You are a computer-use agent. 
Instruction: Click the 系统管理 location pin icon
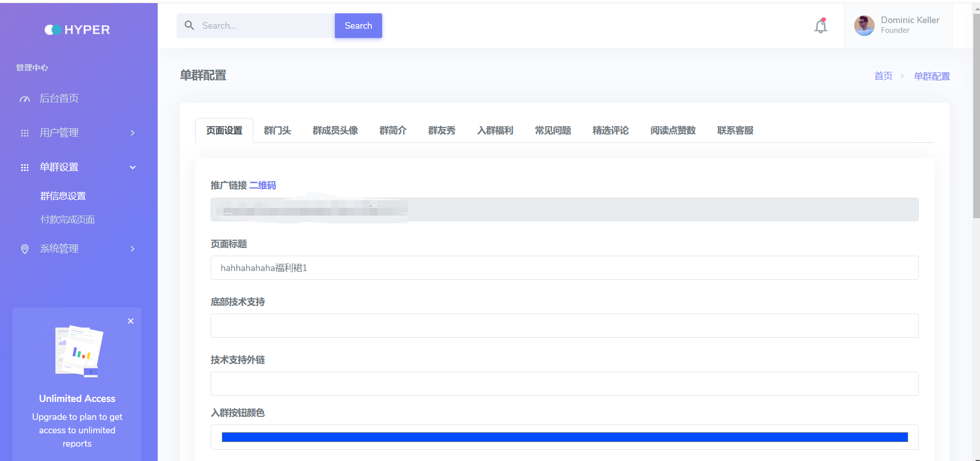click(25, 249)
